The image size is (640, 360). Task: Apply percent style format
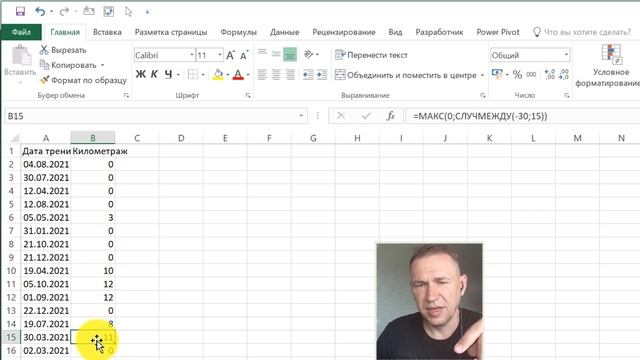tap(517, 75)
